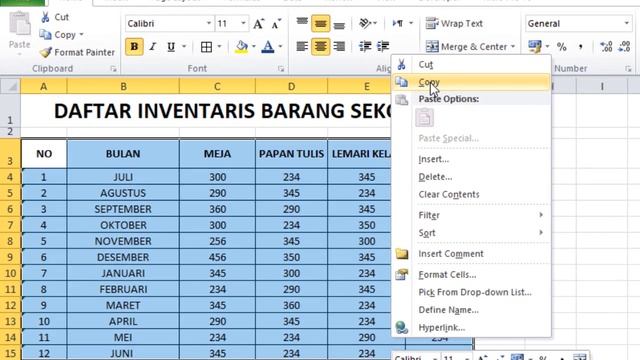Apply Comma Style
This screenshot has width=640, height=360.
pyautogui.click(x=580, y=47)
